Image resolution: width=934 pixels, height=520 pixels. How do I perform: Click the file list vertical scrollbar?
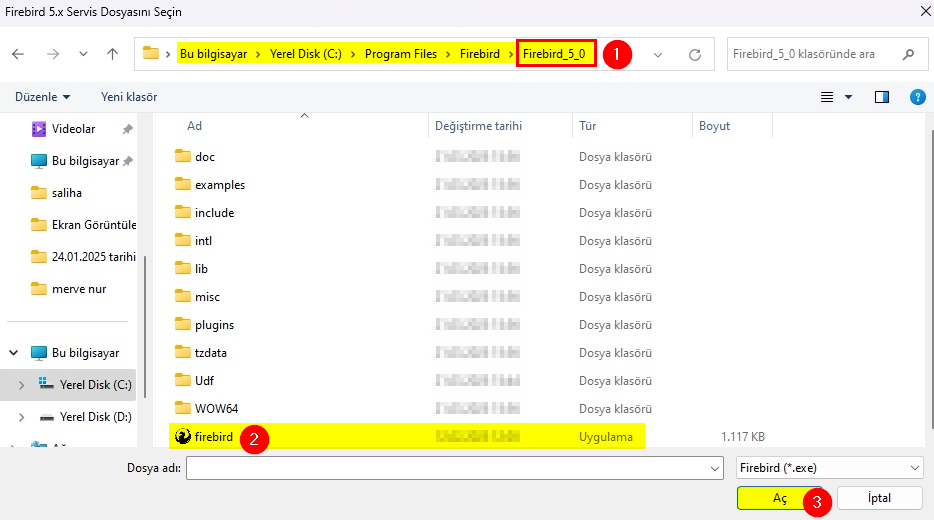(930, 279)
